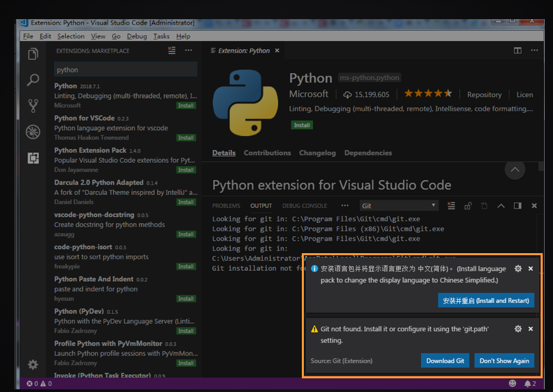This screenshot has height=392, width=553.
Task: Install the Python extension from details page
Action: [302, 125]
